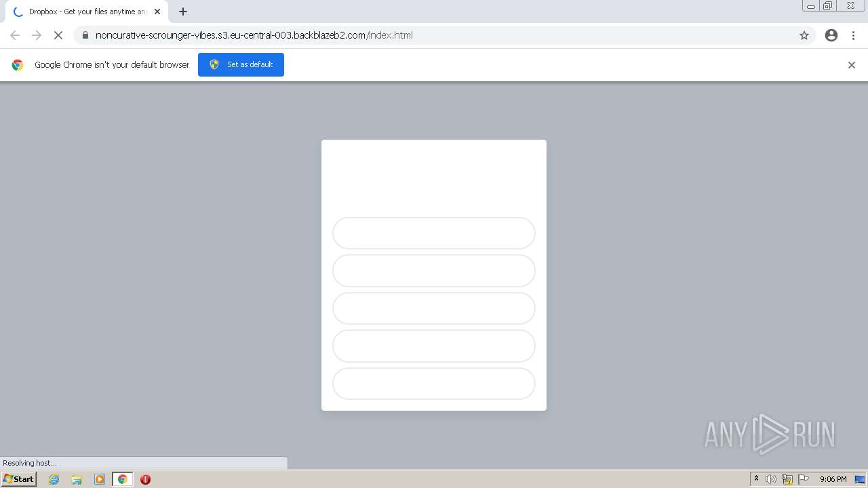Launch Internet Explorer from taskbar

pyautogui.click(x=54, y=479)
